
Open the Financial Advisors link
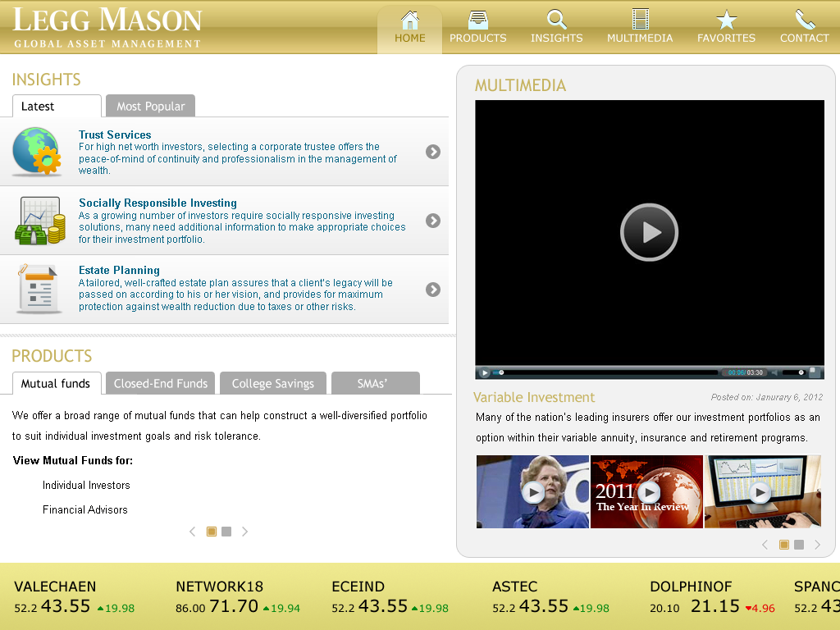click(85, 510)
